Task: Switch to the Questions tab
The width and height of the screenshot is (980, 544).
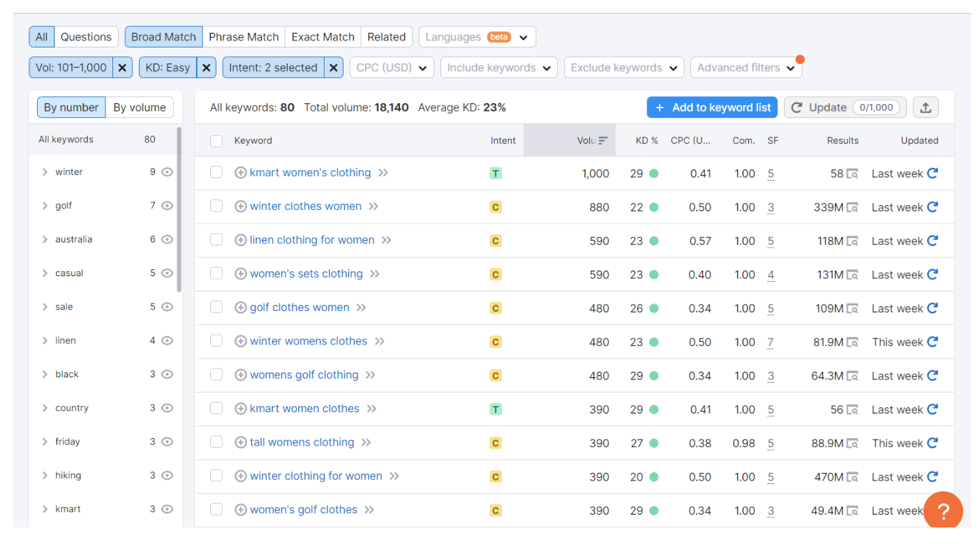Action: click(x=86, y=36)
